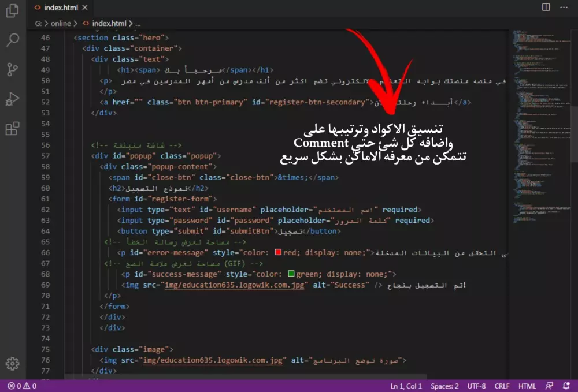Open the editor more actions menu
The width and height of the screenshot is (578, 392).
[x=564, y=7]
